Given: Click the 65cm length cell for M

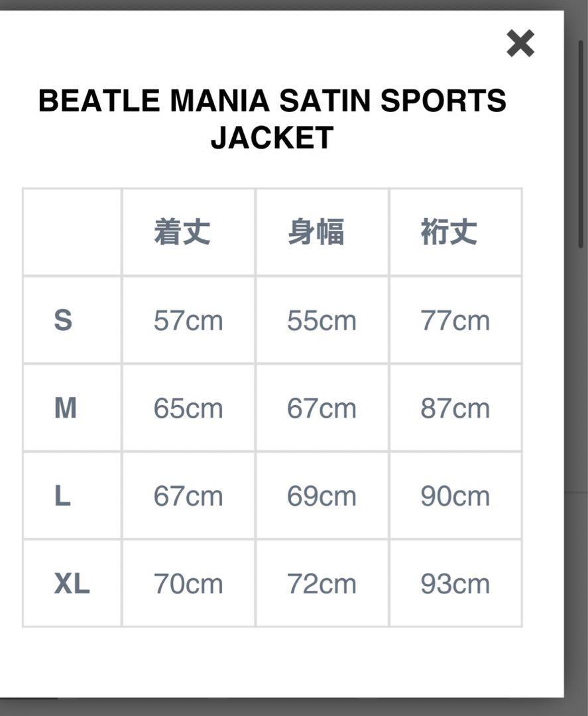Looking at the screenshot, I should point(188,408).
